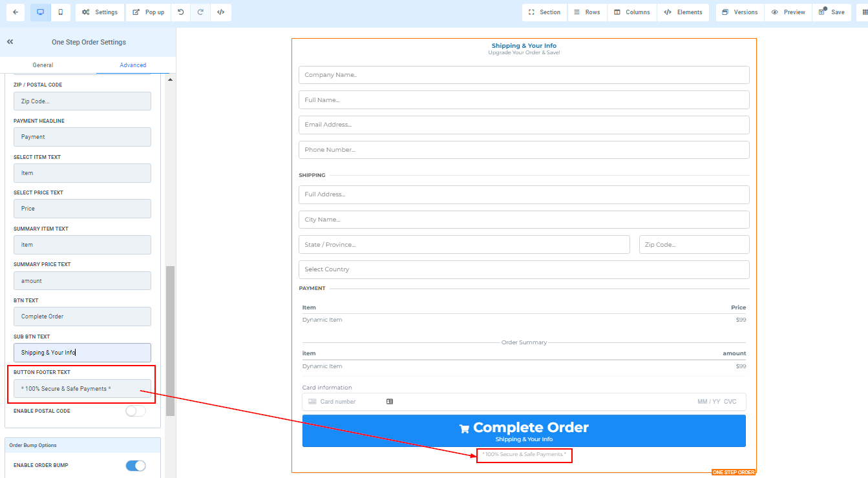Open the Versions history

(739, 12)
